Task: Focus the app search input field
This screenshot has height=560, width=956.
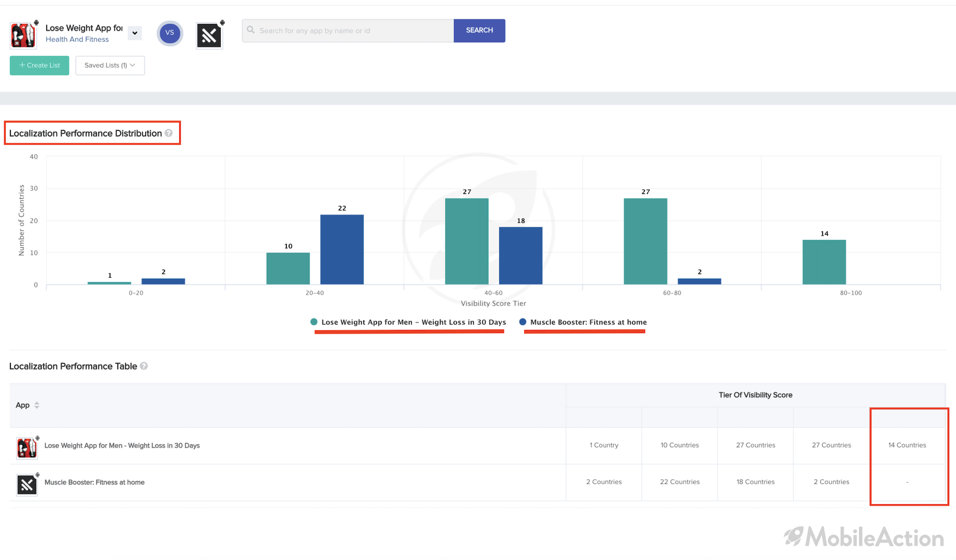Action: coord(348,31)
